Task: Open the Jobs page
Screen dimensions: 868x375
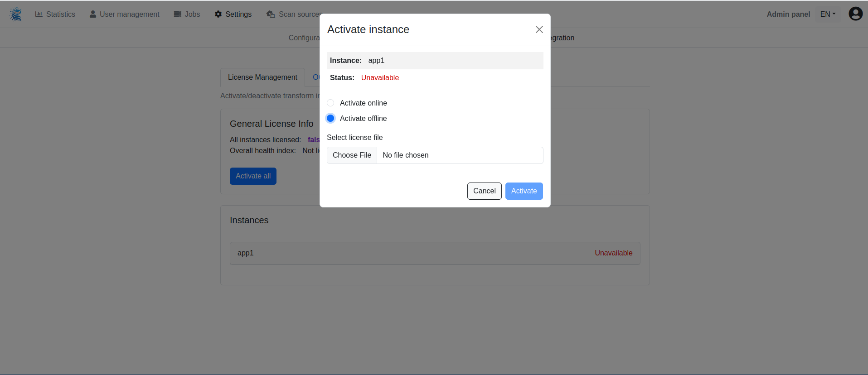Action: pos(187,14)
